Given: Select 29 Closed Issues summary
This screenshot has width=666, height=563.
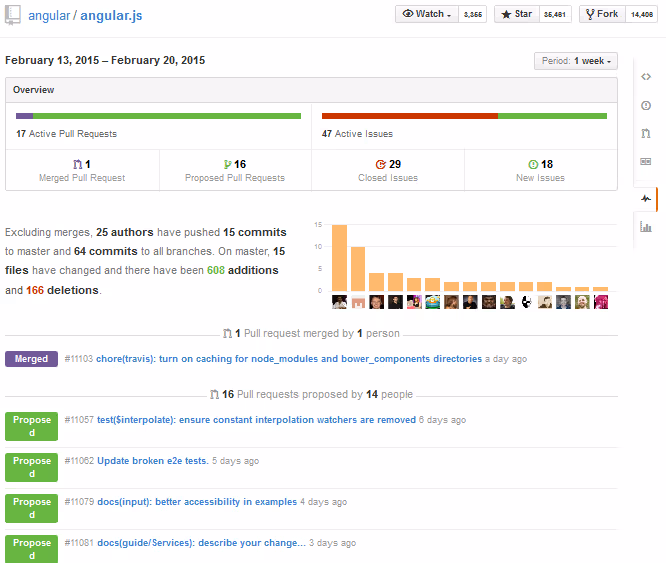Looking at the screenshot, I should point(388,170).
